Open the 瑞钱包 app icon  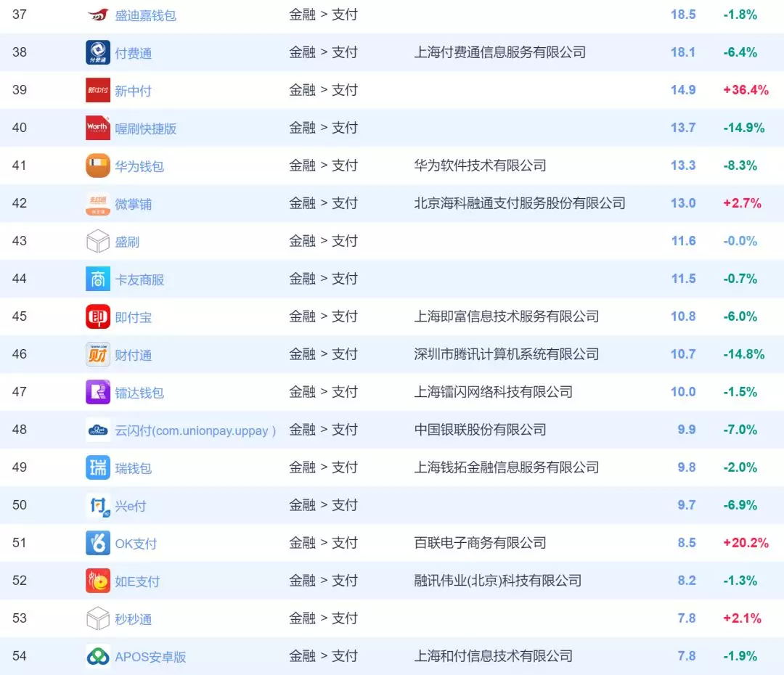[98, 467]
